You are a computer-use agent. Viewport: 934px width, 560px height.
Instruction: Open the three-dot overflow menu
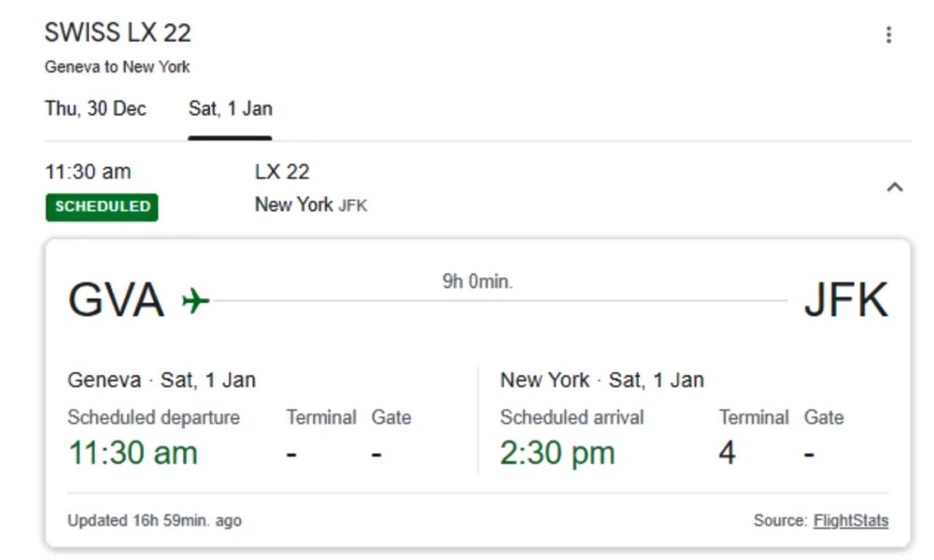click(887, 33)
